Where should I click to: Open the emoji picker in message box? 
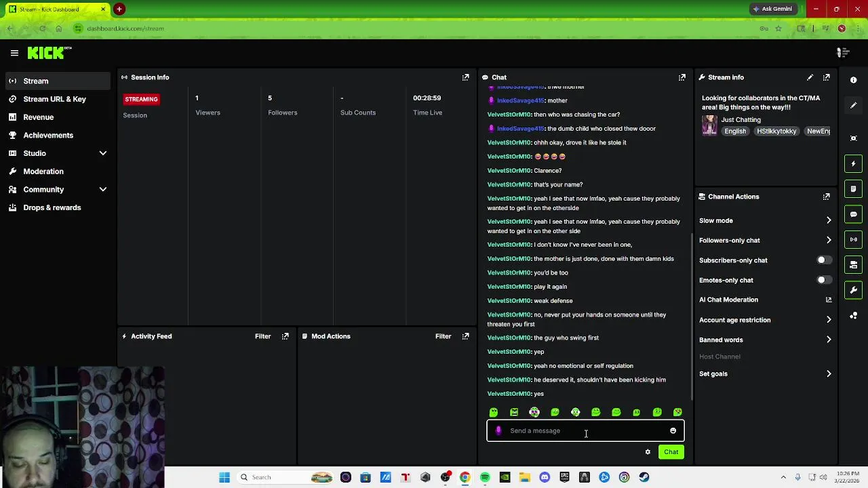(x=673, y=431)
